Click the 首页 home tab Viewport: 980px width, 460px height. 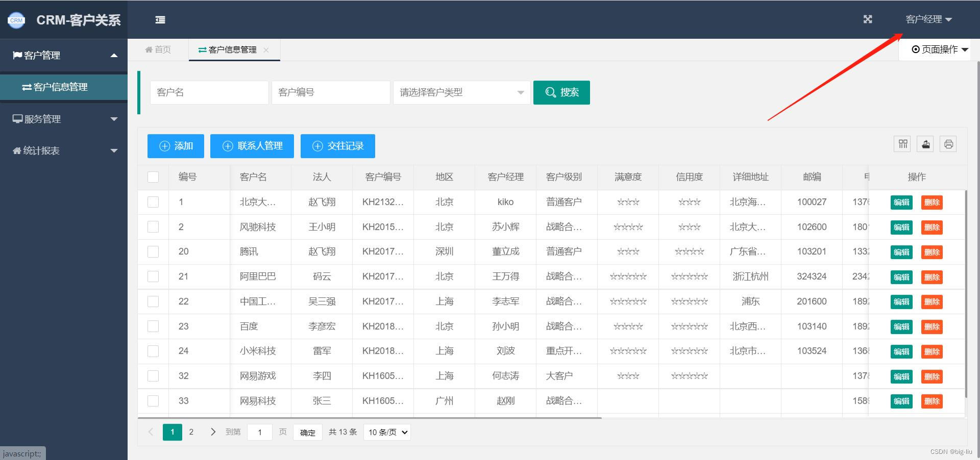tap(158, 49)
